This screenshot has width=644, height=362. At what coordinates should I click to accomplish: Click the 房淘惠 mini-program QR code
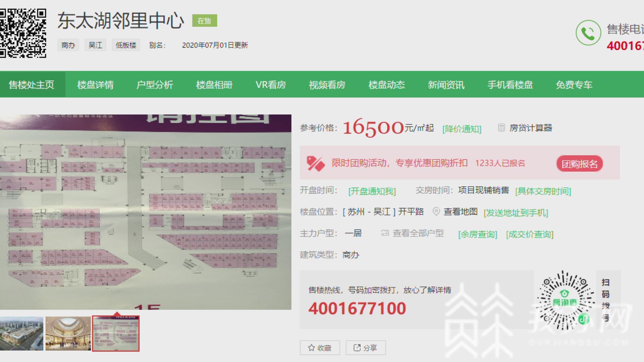(565, 301)
